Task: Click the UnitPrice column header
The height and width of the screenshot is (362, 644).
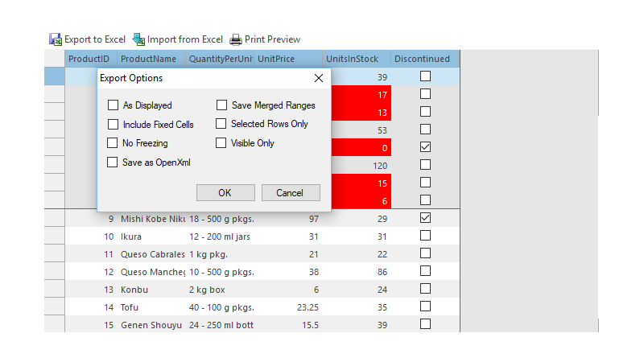Action: [x=288, y=59]
